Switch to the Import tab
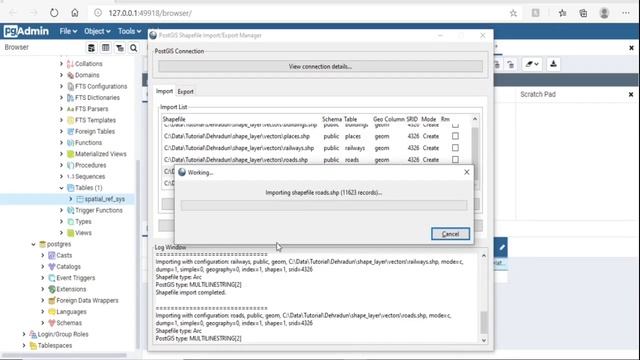 pos(164,91)
